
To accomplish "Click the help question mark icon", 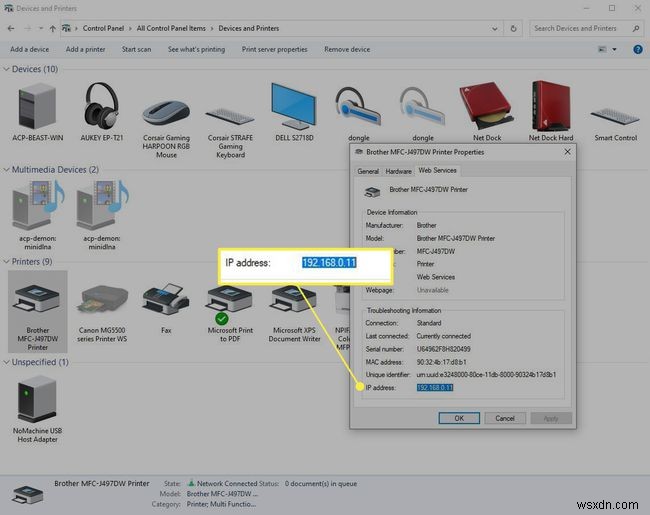I will pos(638,49).
